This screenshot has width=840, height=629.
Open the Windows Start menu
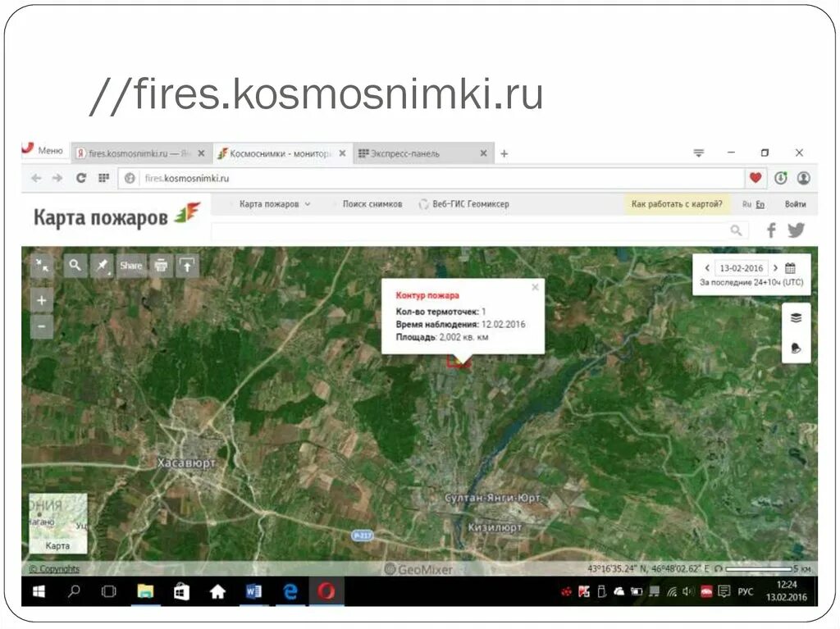pos(39,591)
